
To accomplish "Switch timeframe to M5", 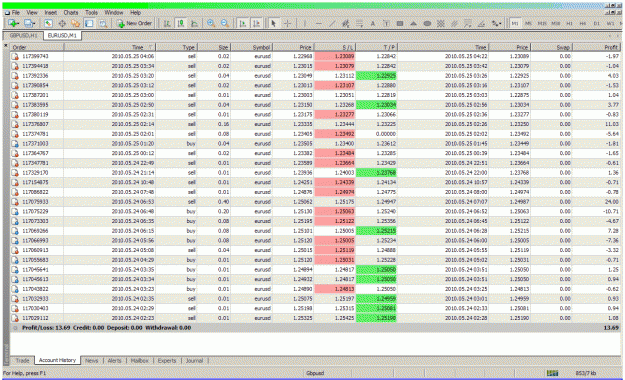I will [x=529, y=24].
